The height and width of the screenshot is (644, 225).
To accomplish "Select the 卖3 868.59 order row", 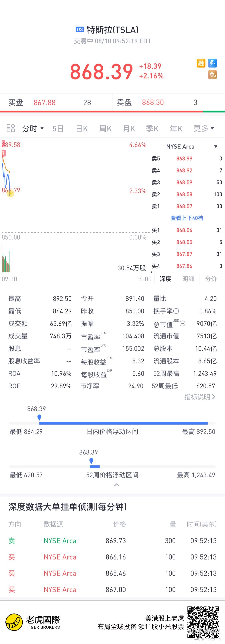I will pyautogui.click(x=187, y=182).
